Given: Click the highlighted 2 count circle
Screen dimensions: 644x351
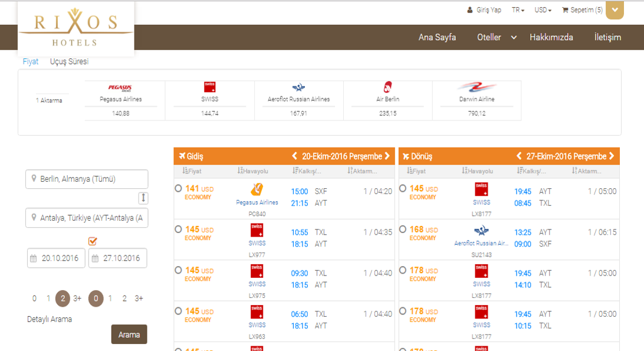Looking at the screenshot, I should 63,298.
